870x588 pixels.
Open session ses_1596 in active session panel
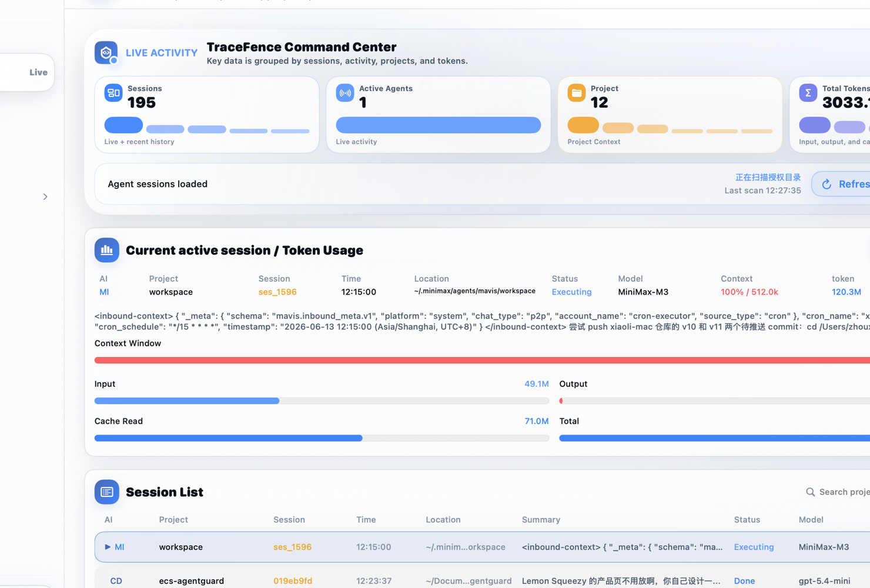pos(277,292)
